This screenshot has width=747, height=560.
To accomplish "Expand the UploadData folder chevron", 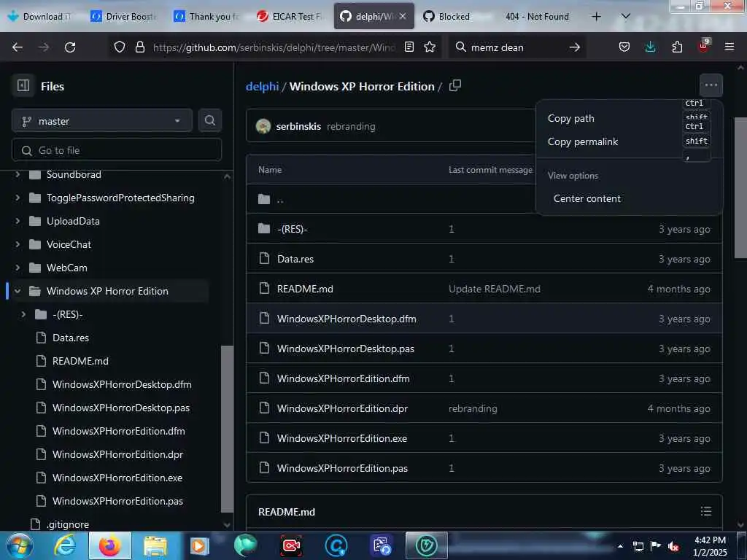I will 18,220.
